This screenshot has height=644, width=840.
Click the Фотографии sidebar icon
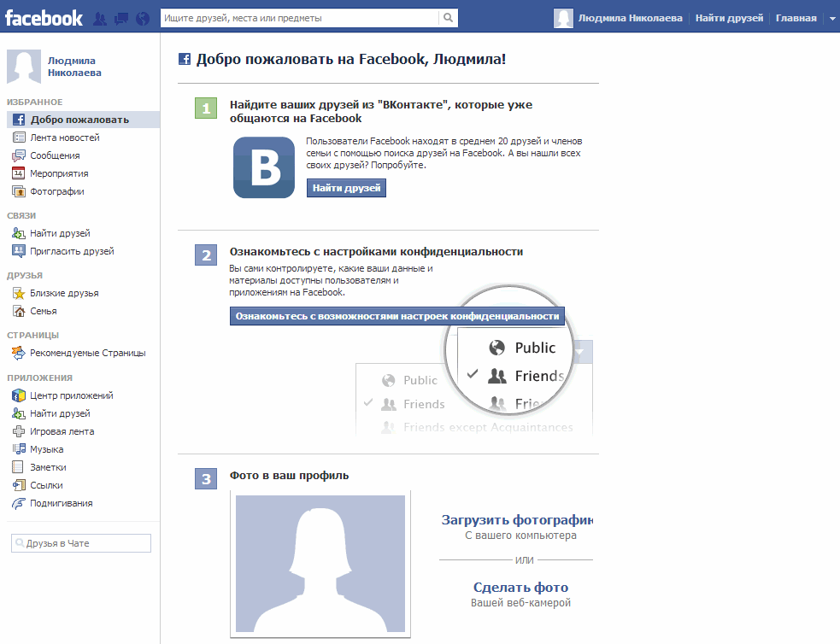(x=19, y=191)
